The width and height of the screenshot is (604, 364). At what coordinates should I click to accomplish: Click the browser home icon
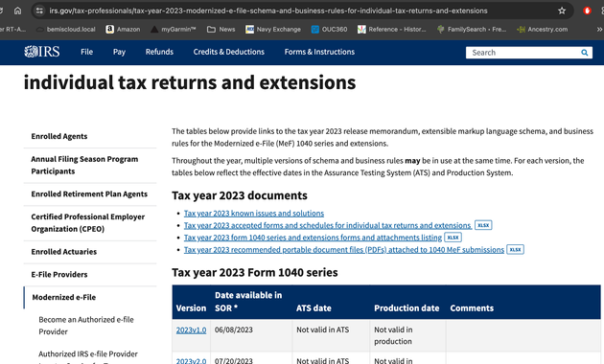coord(17,11)
